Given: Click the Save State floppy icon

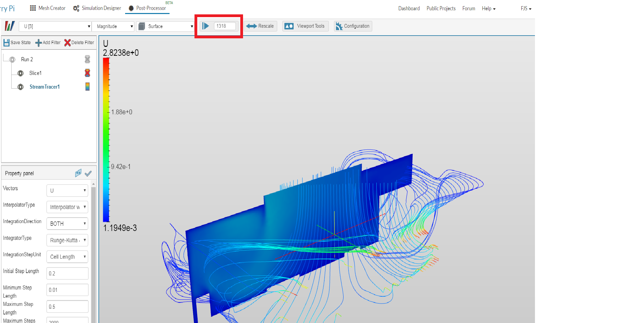Looking at the screenshot, I should 6,42.
